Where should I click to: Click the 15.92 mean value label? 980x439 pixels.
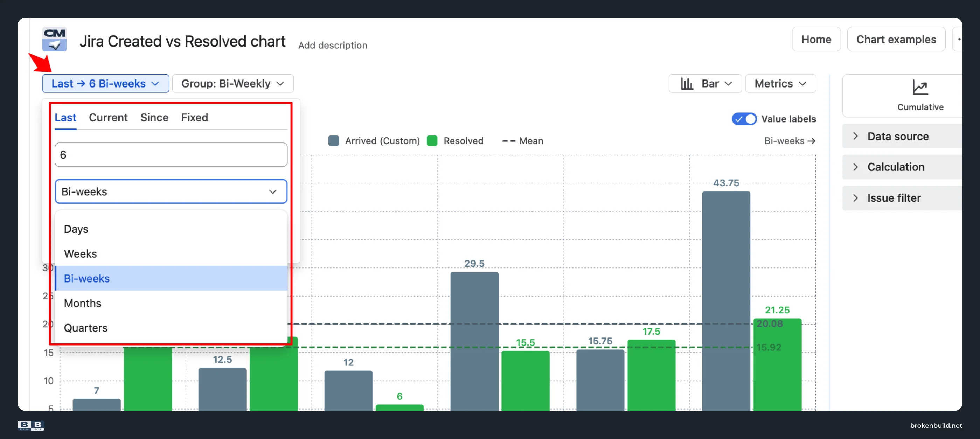pos(769,347)
